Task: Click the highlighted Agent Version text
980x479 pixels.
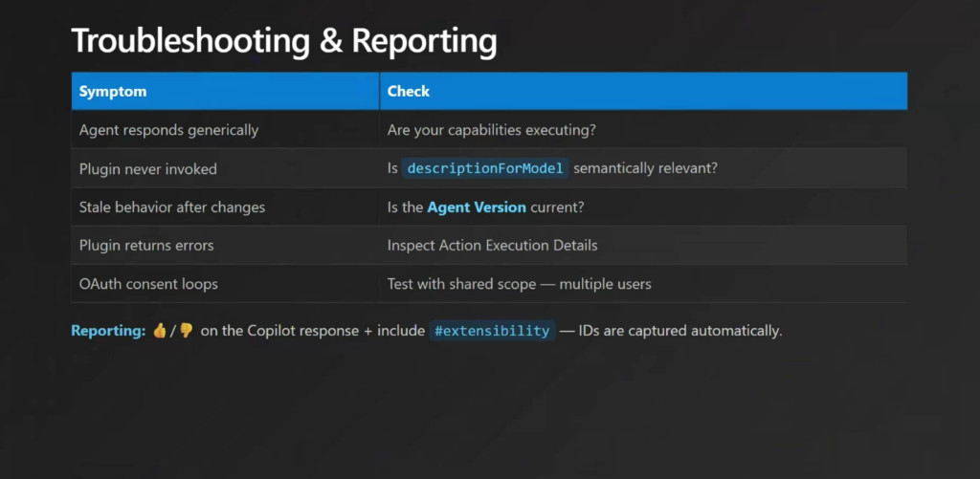Action: click(477, 207)
